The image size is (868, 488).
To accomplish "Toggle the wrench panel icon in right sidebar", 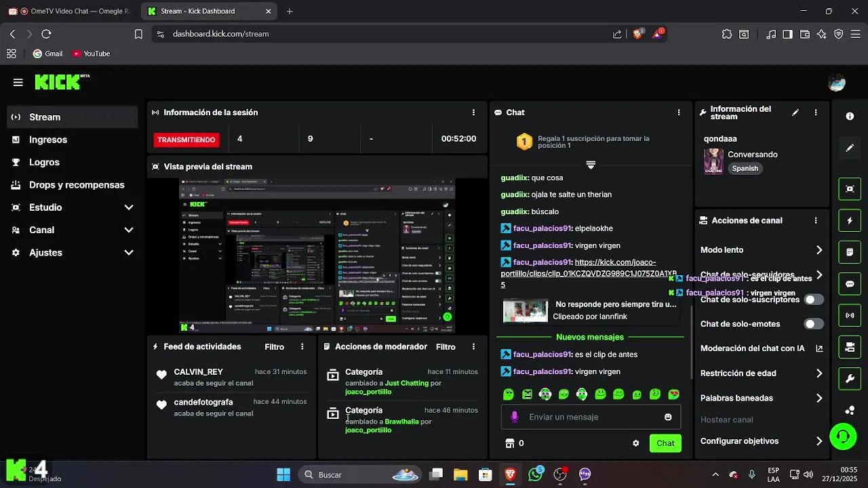I will [850, 378].
